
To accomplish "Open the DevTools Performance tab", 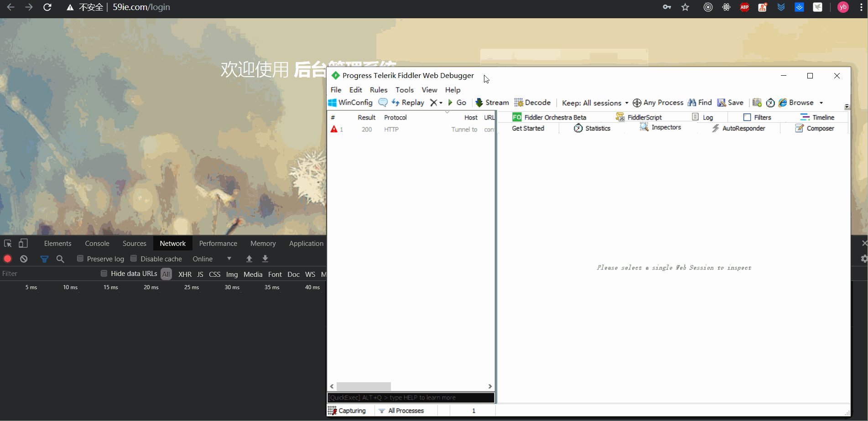I will pyautogui.click(x=218, y=244).
